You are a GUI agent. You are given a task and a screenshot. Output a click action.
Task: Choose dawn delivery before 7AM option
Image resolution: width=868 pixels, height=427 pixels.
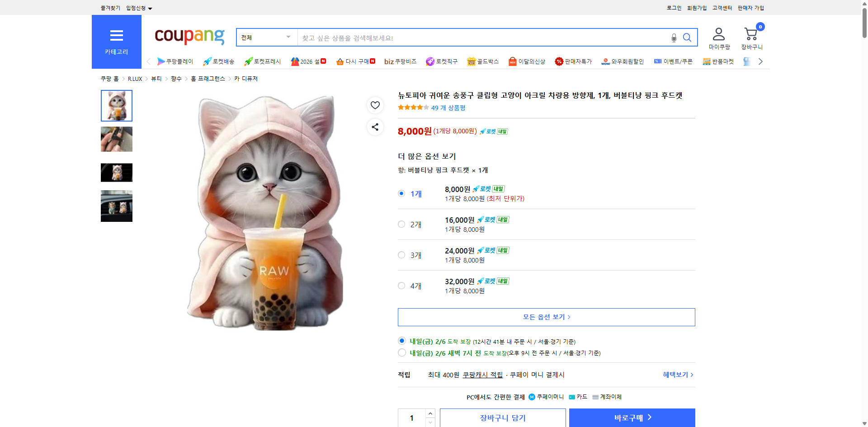(x=401, y=352)
